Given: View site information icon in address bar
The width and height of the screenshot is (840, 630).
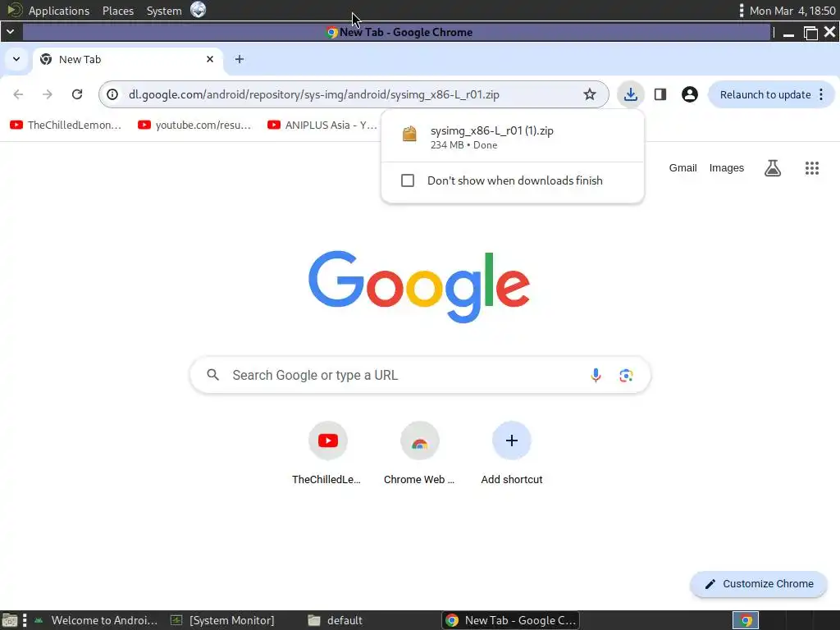Looking at the screenshot, I should (112, 94).
